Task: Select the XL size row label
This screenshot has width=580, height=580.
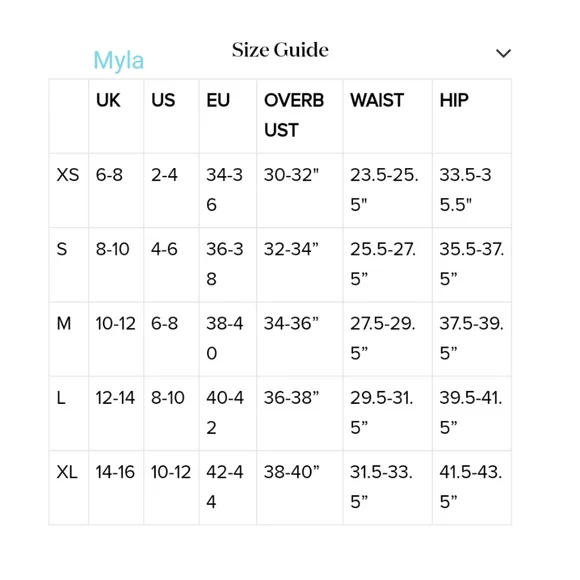Action: [67, 472]
